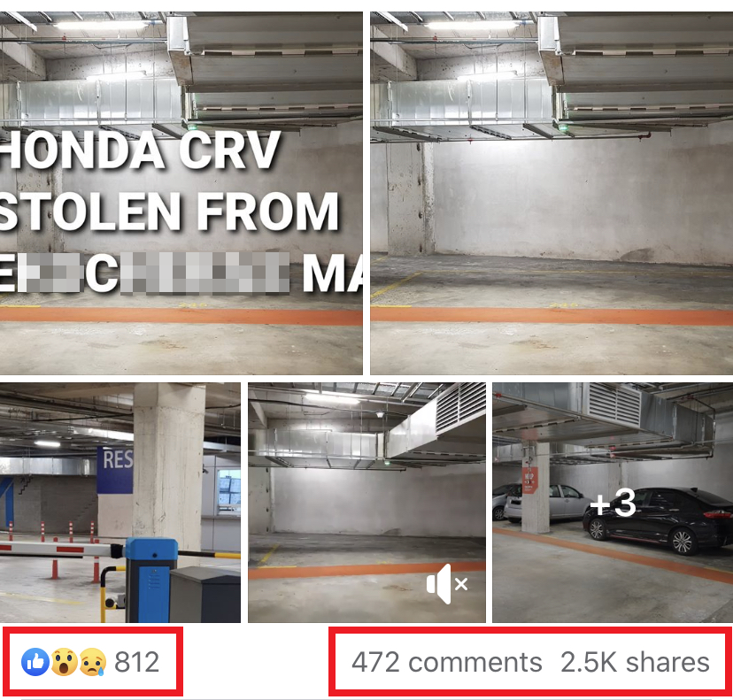This screenshot has width=733, height=700.
Task: View the 2.5K shares list
Action: (x=635, y=662)
